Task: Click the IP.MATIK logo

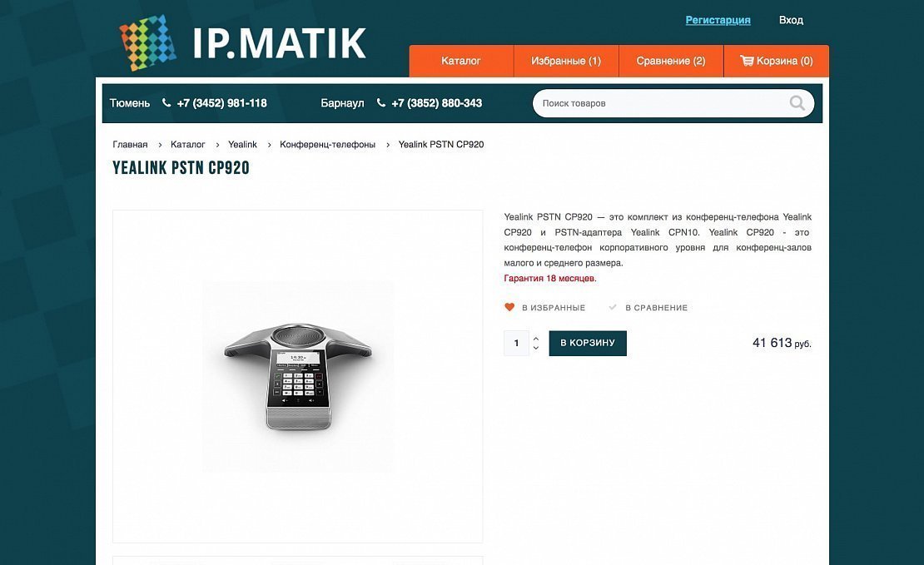Action: click(x=243, y=42)
